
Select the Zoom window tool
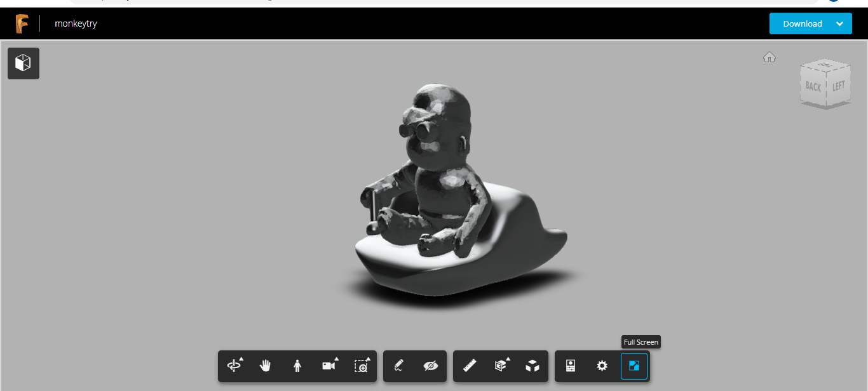361,366
